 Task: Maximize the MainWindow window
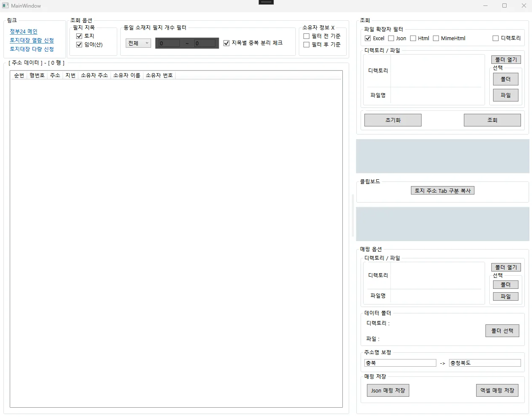[504, 5]
